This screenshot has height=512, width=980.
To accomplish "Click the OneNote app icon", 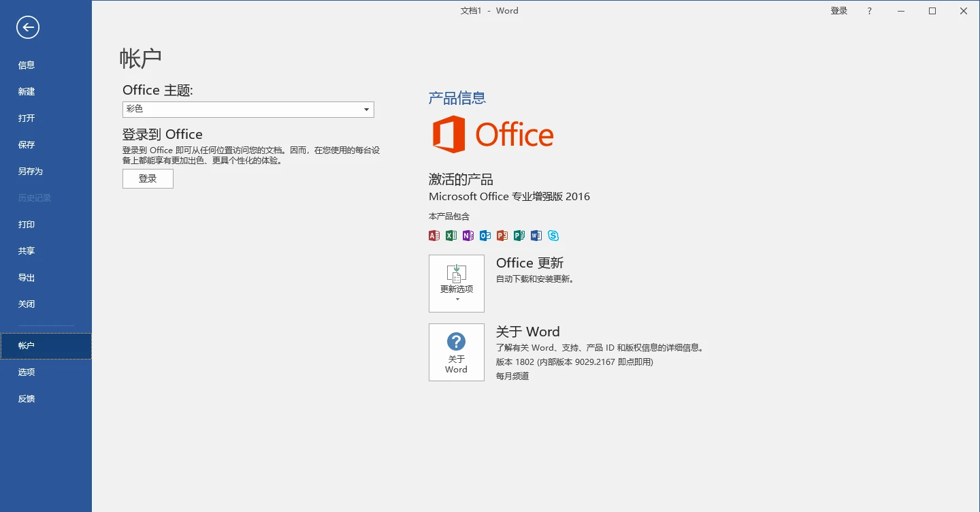I will click(468, 236).
